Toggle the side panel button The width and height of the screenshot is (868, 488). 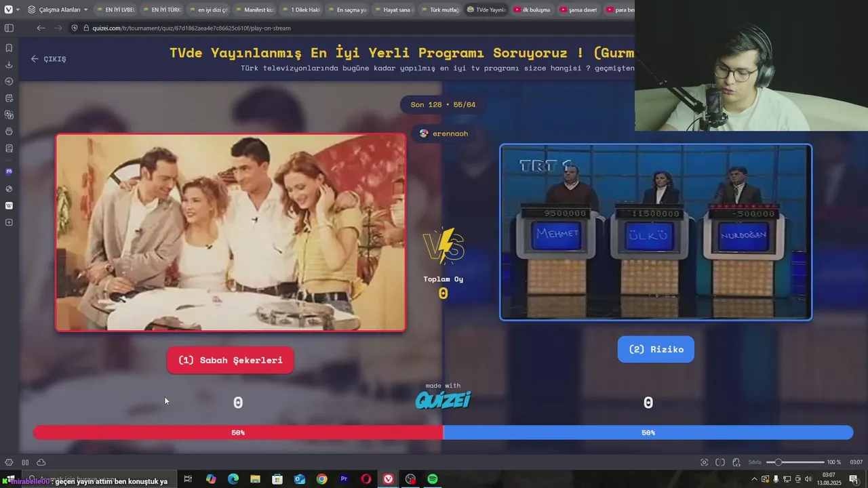[9, 28]
